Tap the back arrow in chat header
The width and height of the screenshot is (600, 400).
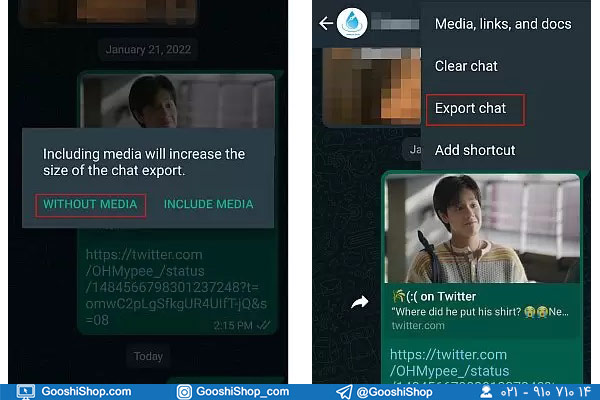click(x=326, y=23)
